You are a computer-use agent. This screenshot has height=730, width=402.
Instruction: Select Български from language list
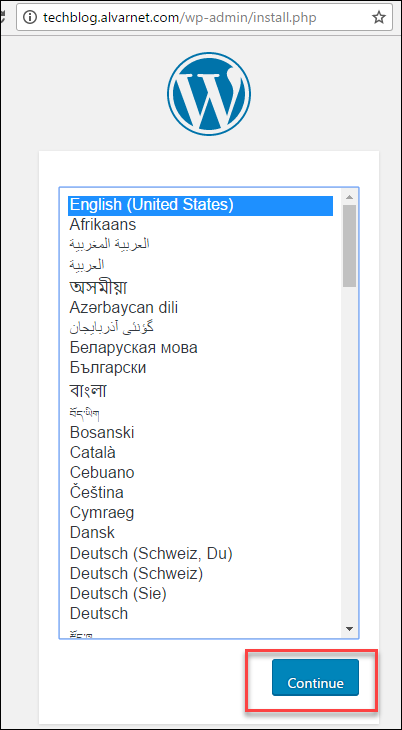pos(201,368)
